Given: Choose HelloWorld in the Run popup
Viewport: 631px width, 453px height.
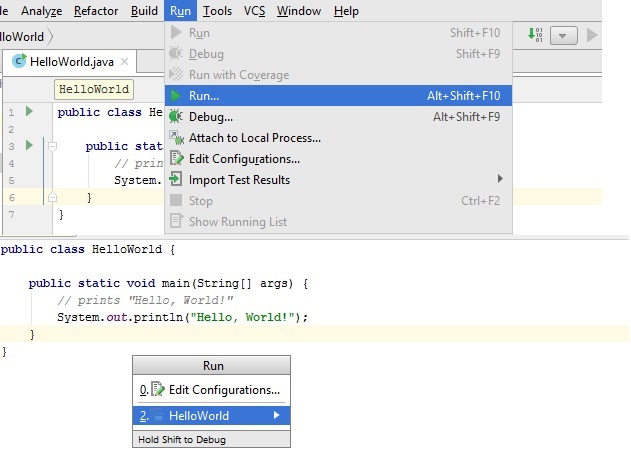Looking at the screenshot, I should pos(199,416).
